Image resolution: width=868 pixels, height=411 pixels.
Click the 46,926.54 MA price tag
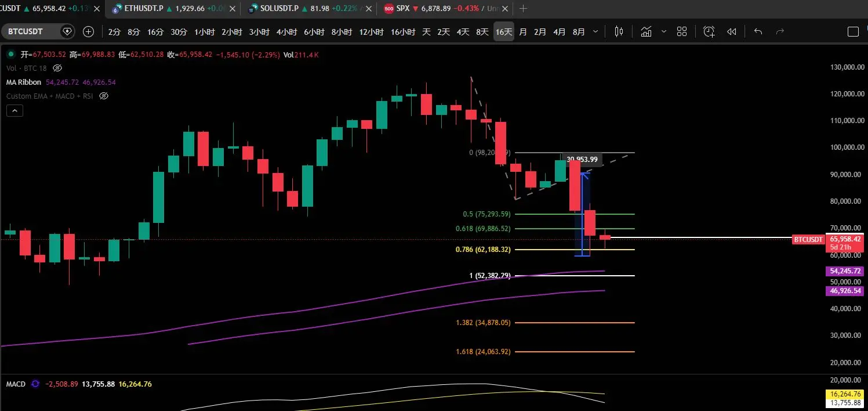tap(845, 291)
